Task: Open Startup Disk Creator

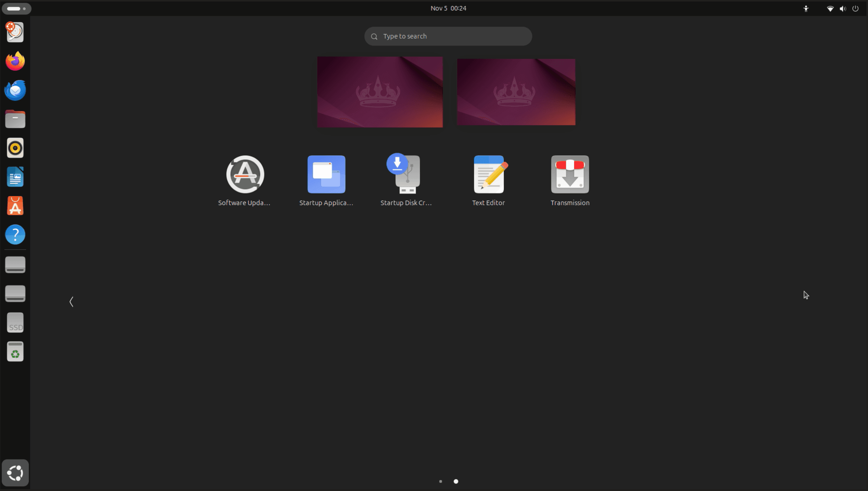Action: pos(407,175)
